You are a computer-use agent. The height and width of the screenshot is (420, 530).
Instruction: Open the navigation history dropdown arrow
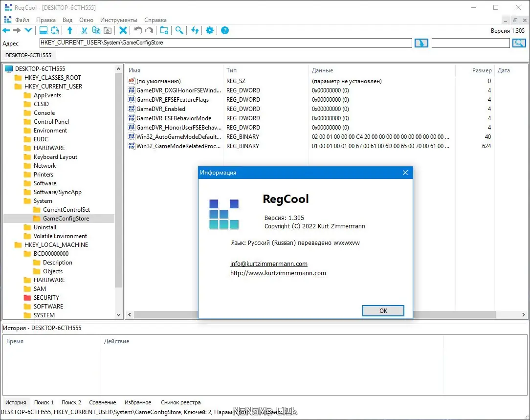pos(28,30)
